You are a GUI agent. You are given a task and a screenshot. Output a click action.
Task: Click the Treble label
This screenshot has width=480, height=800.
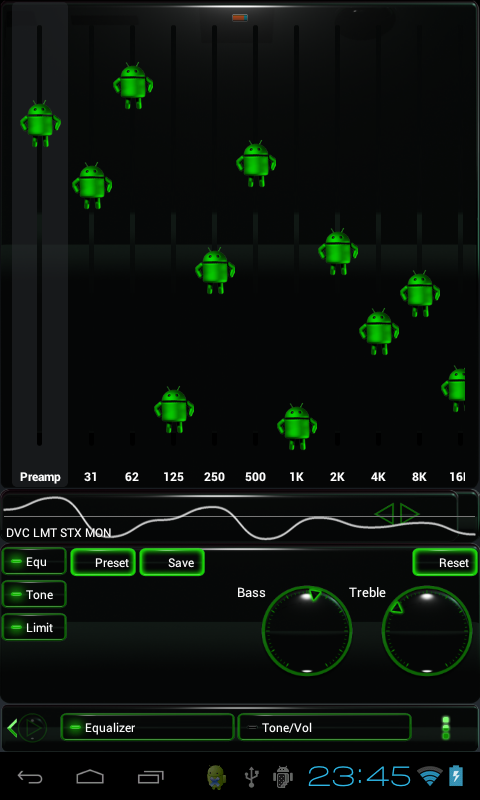pos(367,592)
